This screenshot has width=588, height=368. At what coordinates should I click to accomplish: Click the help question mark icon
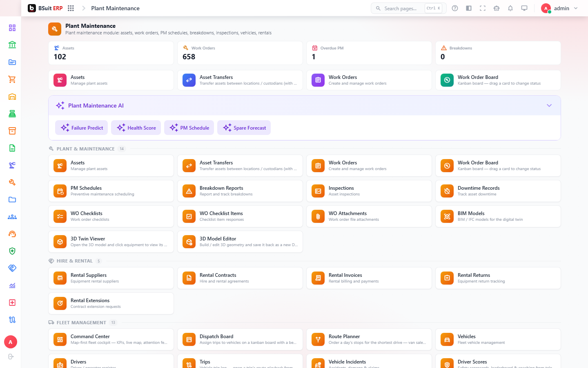coord(455,8)
